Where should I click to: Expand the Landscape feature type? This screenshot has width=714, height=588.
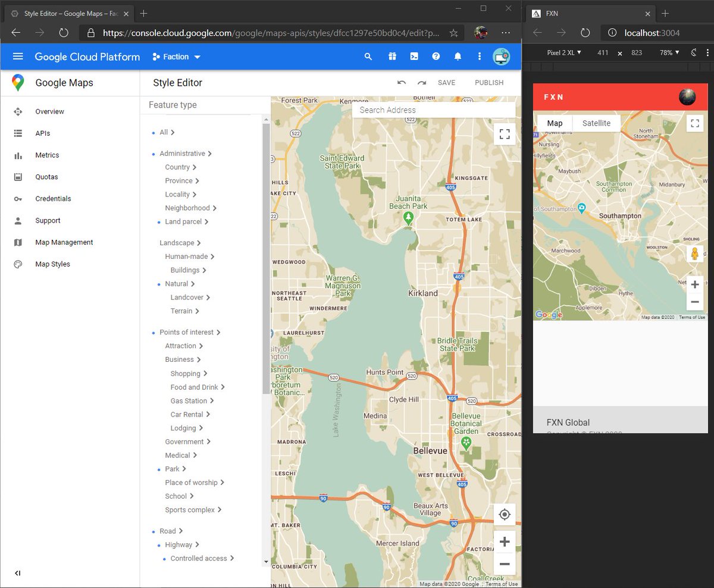[x=180, y=243]
